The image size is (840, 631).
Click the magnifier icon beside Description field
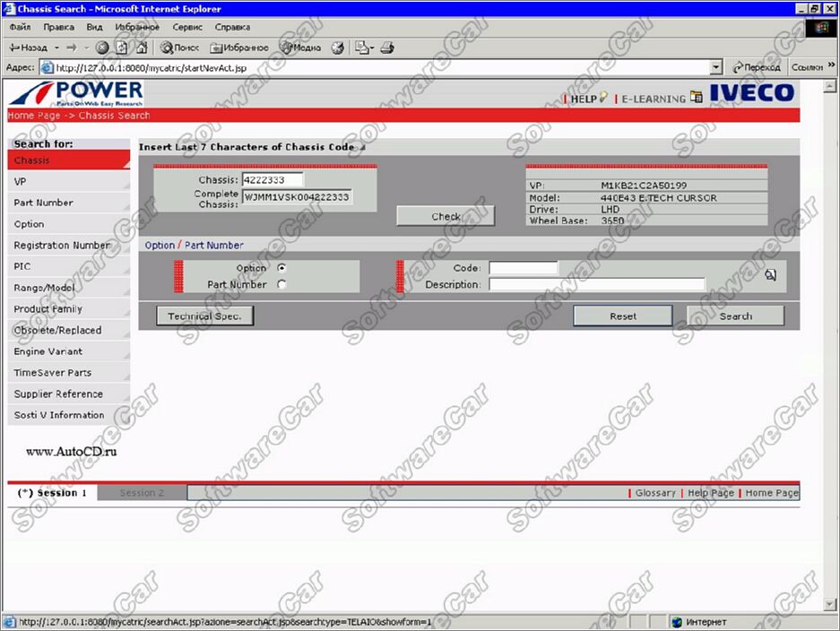(x=770, y=276)
